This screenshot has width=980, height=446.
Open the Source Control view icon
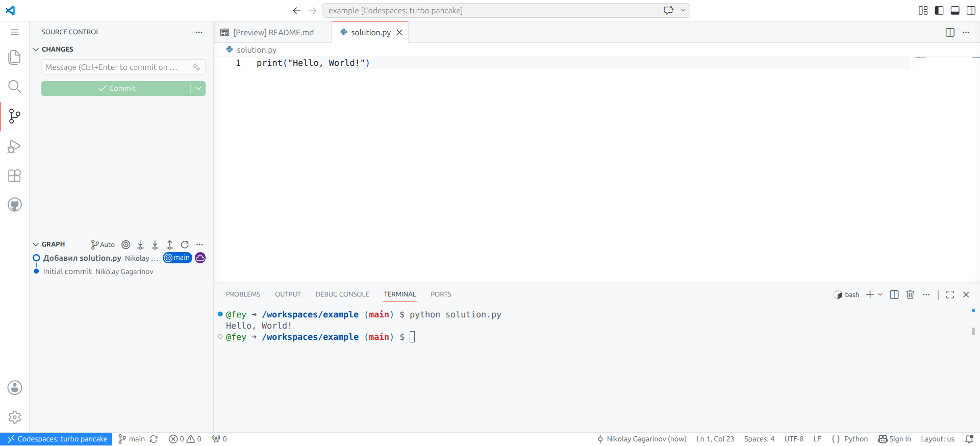point(15,116)
